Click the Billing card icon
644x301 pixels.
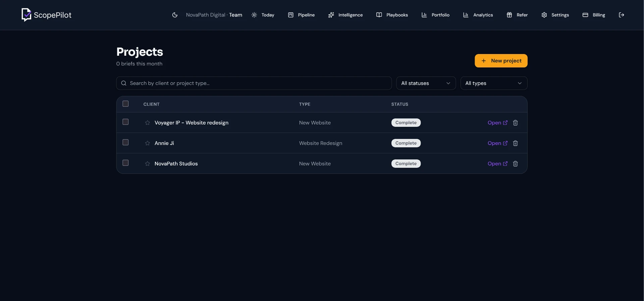click(x=585, y=15)
